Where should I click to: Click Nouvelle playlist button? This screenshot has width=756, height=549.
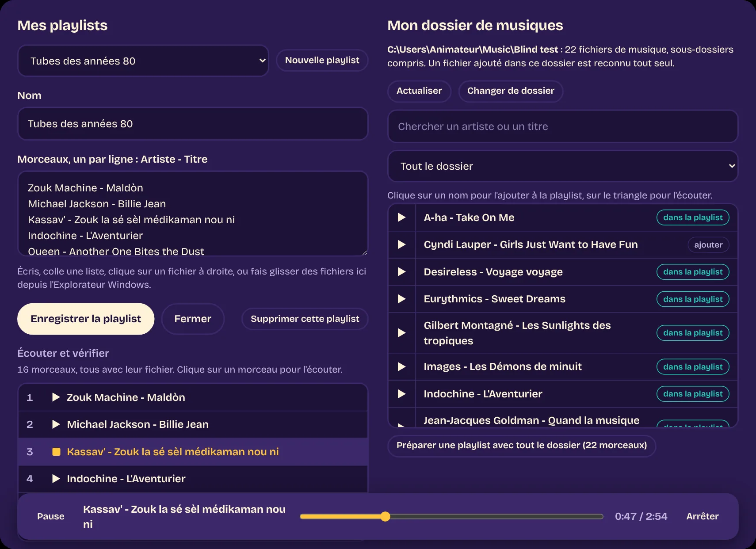point(322,60)
